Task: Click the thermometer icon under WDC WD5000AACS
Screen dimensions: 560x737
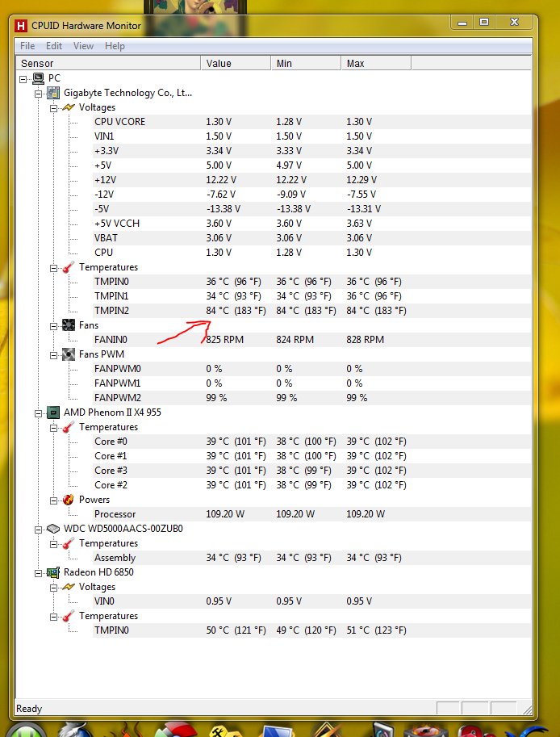Action: point(69,543)
